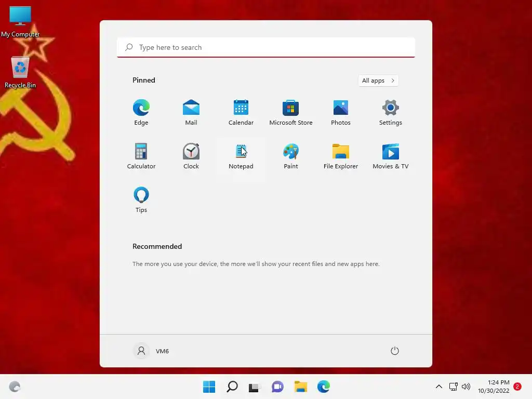This screenshot has height=399, width=532.
Task: Launch Notepad from pinned apps
Action: (x=241, y=156)
